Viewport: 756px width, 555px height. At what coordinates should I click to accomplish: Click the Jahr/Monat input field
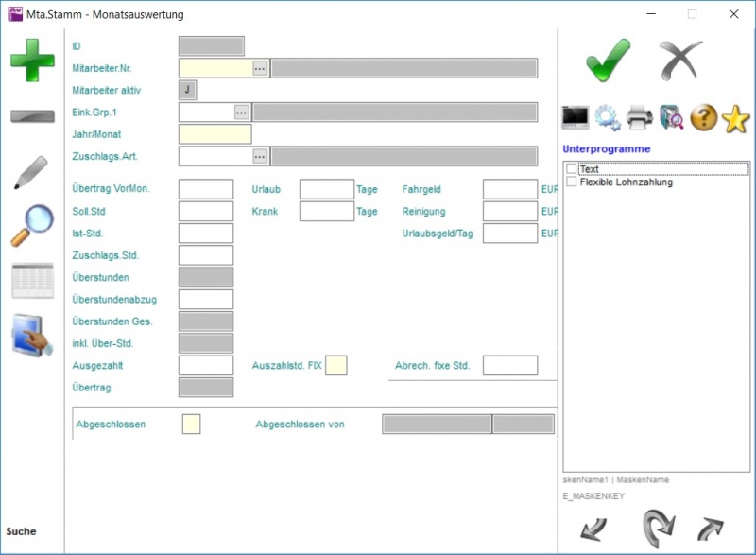coord(215,134)
